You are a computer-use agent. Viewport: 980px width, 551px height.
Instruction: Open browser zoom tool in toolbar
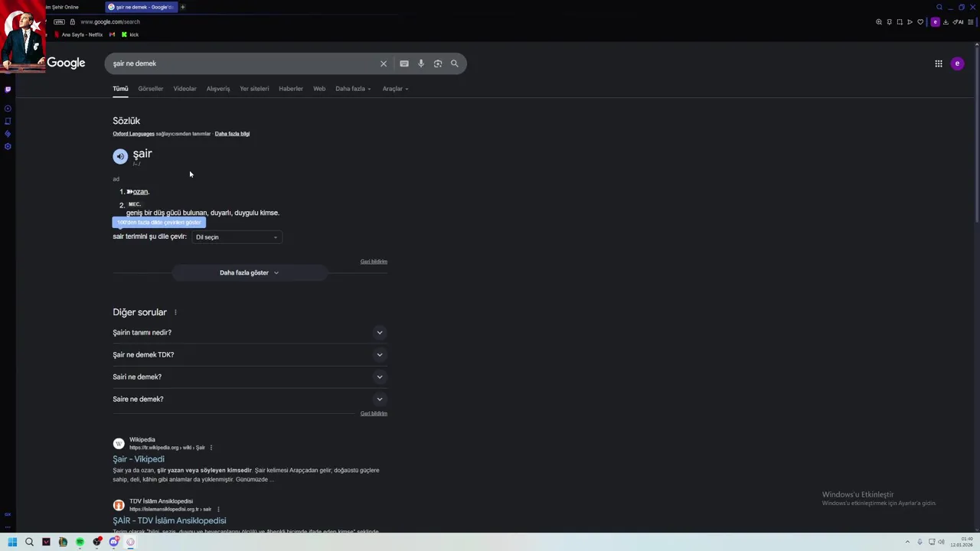[879, 22]
